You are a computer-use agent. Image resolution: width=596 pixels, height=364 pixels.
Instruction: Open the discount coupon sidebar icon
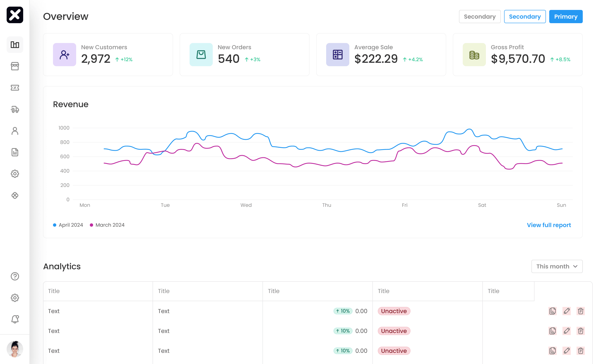click(15, 88)
